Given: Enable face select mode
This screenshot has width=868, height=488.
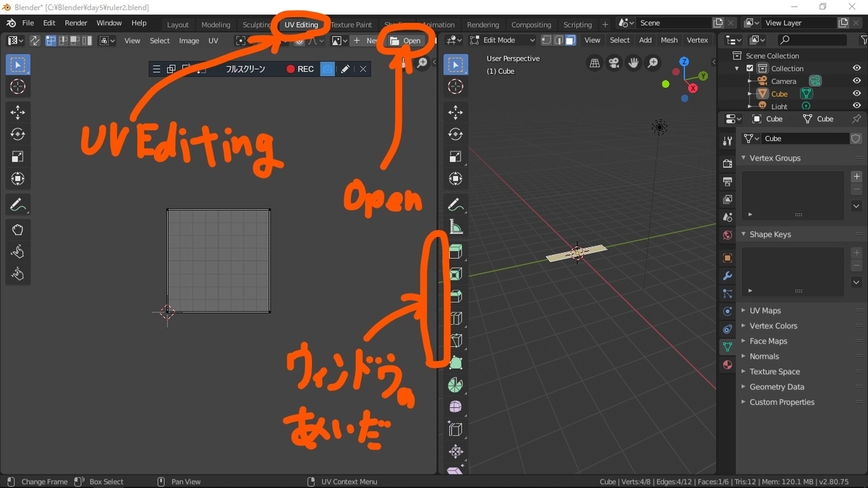Looking at the screenshot, I should (571, 40).
